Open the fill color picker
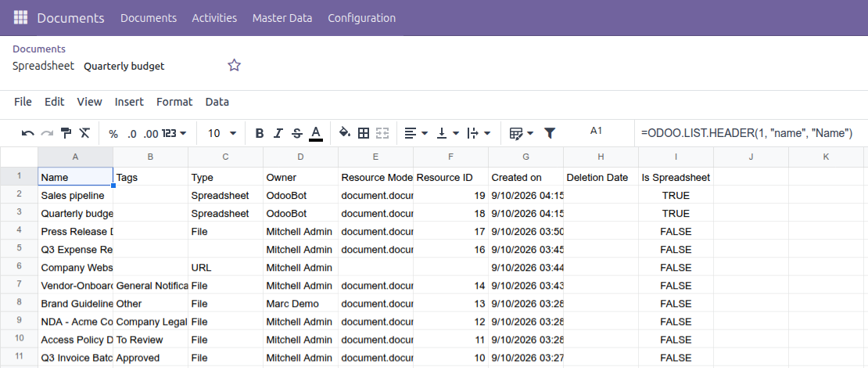The height and width of the screenshot is (368, 868). 345,133
